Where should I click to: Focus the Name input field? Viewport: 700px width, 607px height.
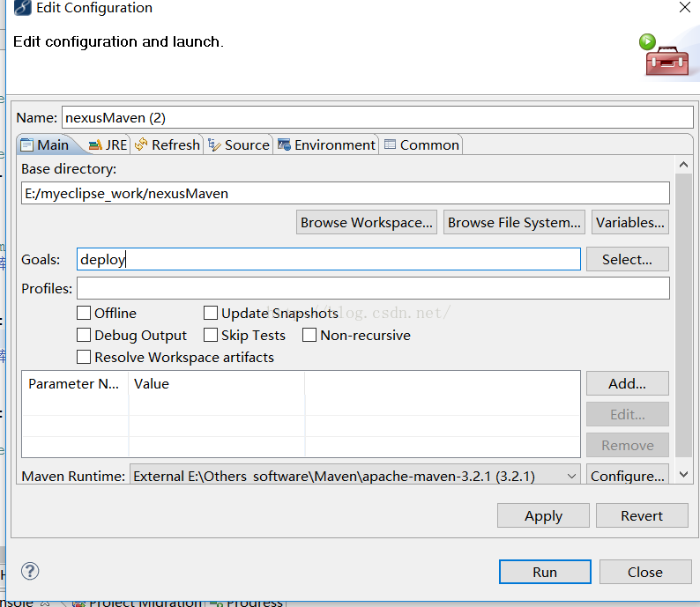click(x=377, y=118)
